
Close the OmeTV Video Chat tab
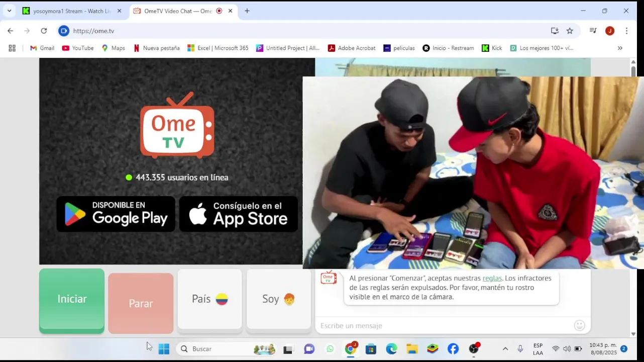tap(230, 11)
